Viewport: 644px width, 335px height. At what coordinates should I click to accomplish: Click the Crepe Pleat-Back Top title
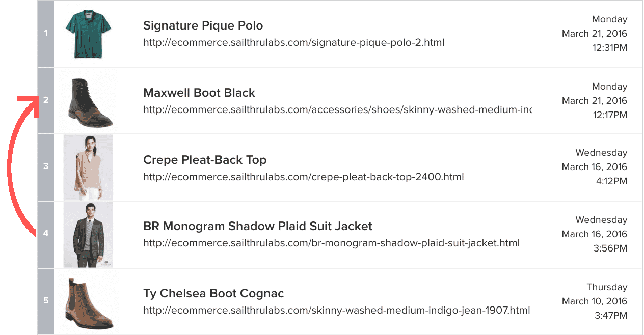(x=205, y=160)
